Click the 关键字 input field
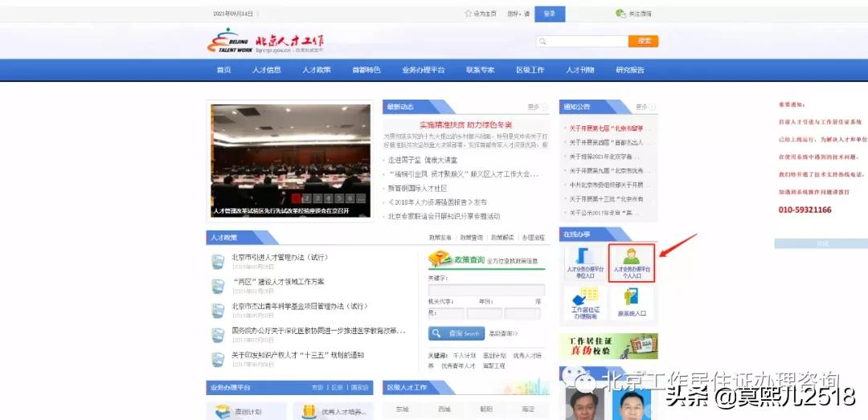This screenshot has height=420, width=868. (x=486, y=290)
